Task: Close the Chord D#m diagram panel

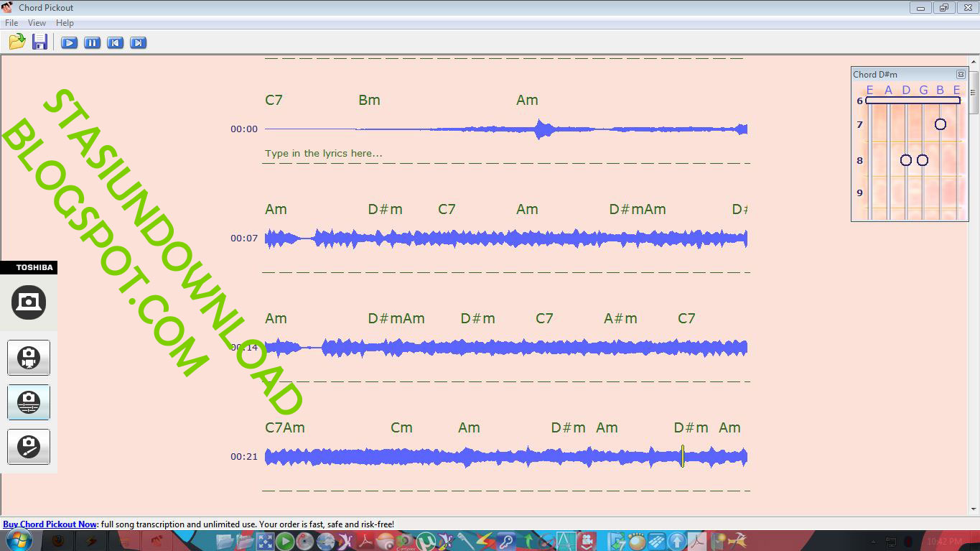Action: point(961,74)
